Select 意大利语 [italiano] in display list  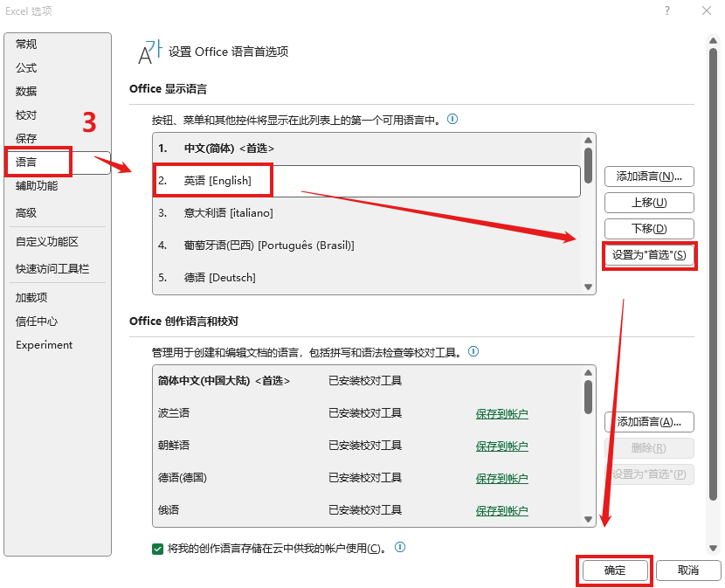(367, 213)
